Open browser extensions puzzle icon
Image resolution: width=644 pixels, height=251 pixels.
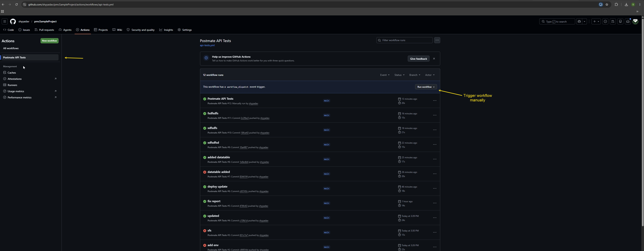click(616, 5)
